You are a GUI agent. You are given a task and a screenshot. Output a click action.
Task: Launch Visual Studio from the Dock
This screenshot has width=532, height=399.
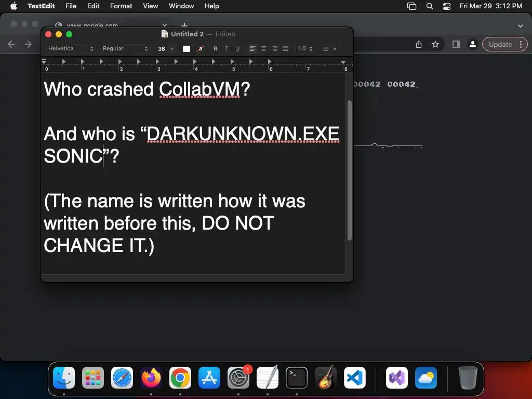(x=397, y=378)
